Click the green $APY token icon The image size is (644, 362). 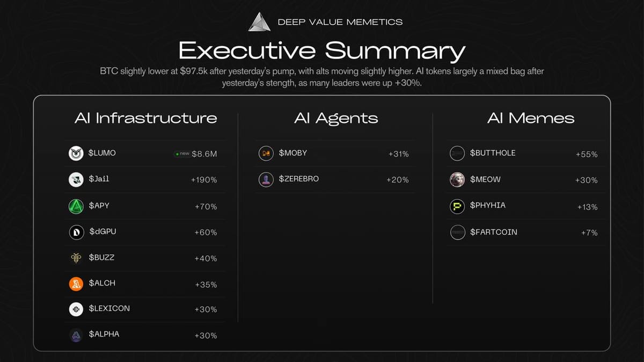coord(76,206)
